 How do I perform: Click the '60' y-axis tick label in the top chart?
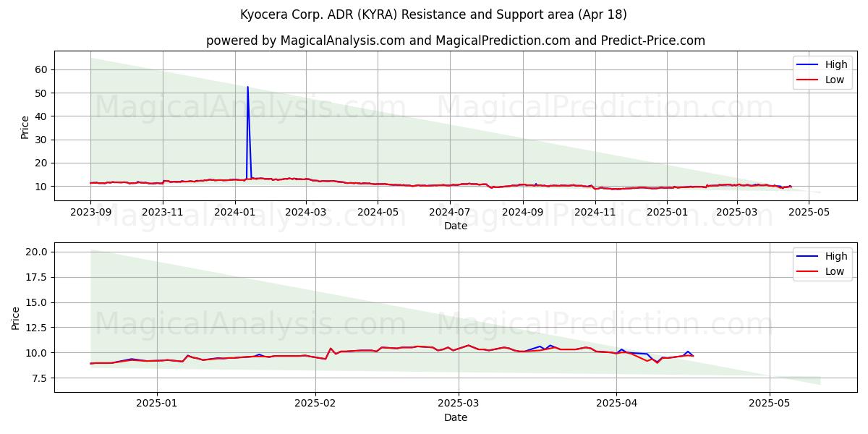click(x=42, y=69)
